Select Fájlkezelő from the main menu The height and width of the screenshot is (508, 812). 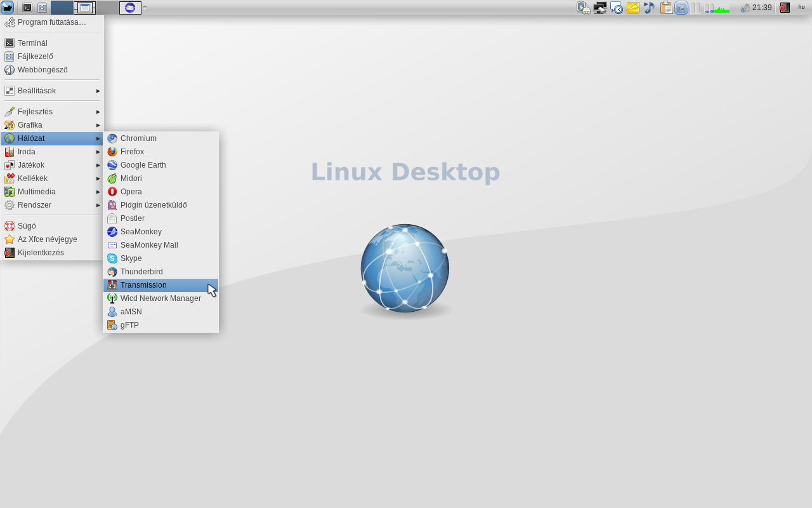click(52, 57)
